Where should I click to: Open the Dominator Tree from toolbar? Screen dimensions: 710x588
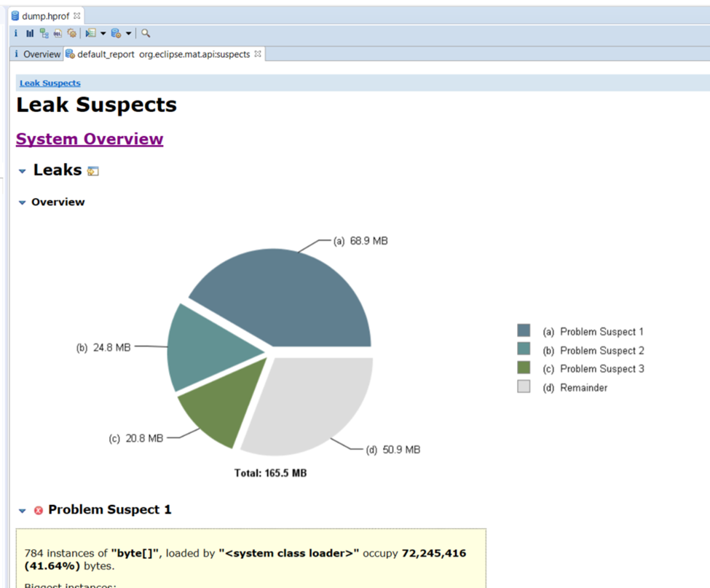(44, 33)
